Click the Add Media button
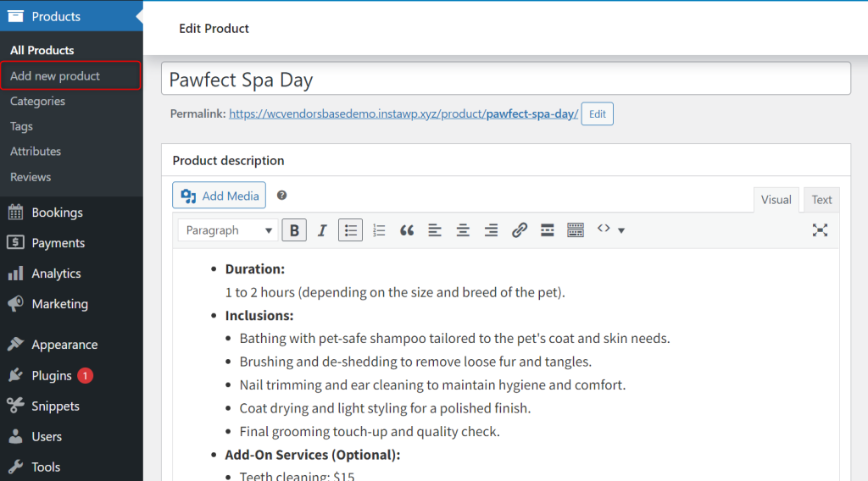Image resolution: width=868 pixels, height=481 pixels. 220,196
